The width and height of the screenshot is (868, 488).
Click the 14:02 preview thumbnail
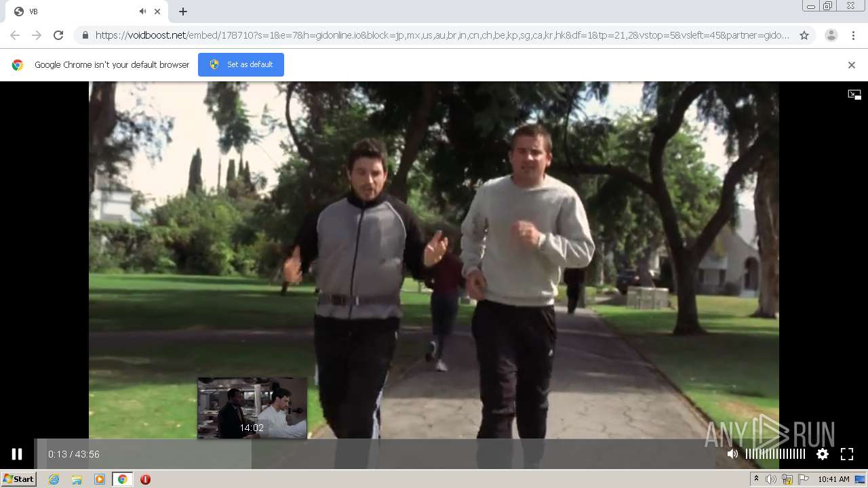pos(252,408)
